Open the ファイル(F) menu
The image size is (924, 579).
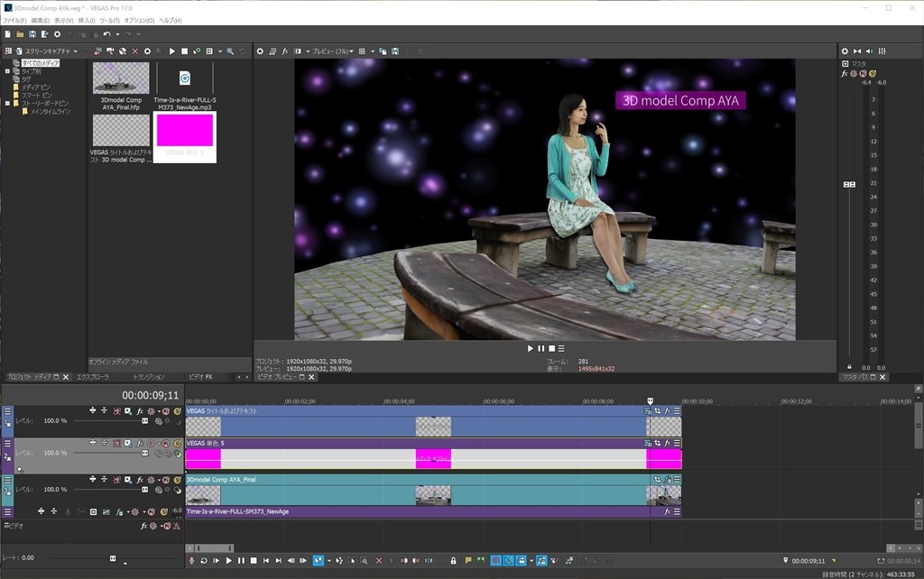click(x=14, y=20)
